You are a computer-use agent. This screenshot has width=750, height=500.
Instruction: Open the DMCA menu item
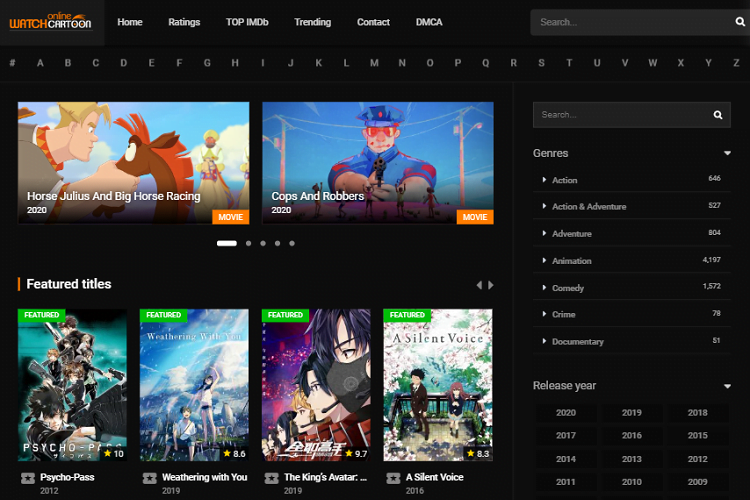[429, 22]
